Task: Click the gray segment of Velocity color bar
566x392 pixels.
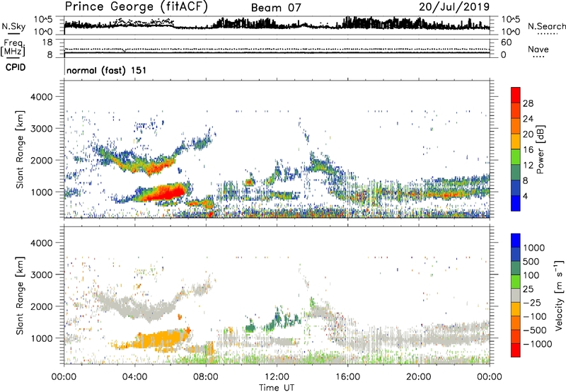Action: tap(516, 296)
